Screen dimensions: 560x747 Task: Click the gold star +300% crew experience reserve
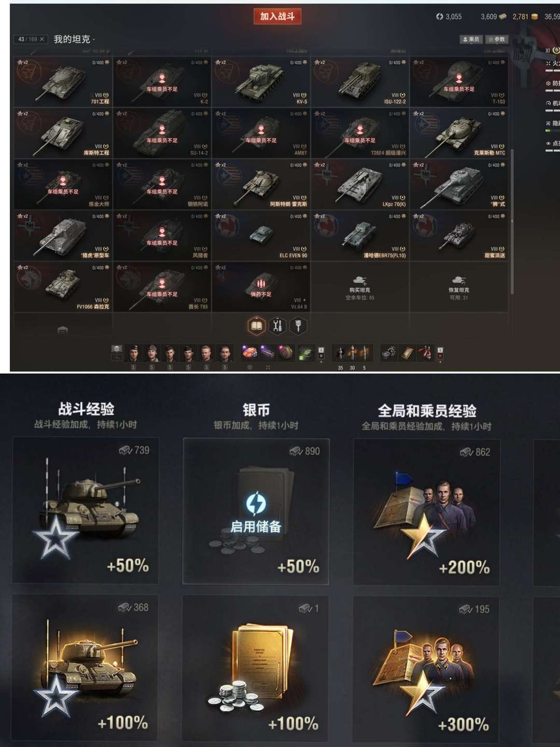point(426,669)
